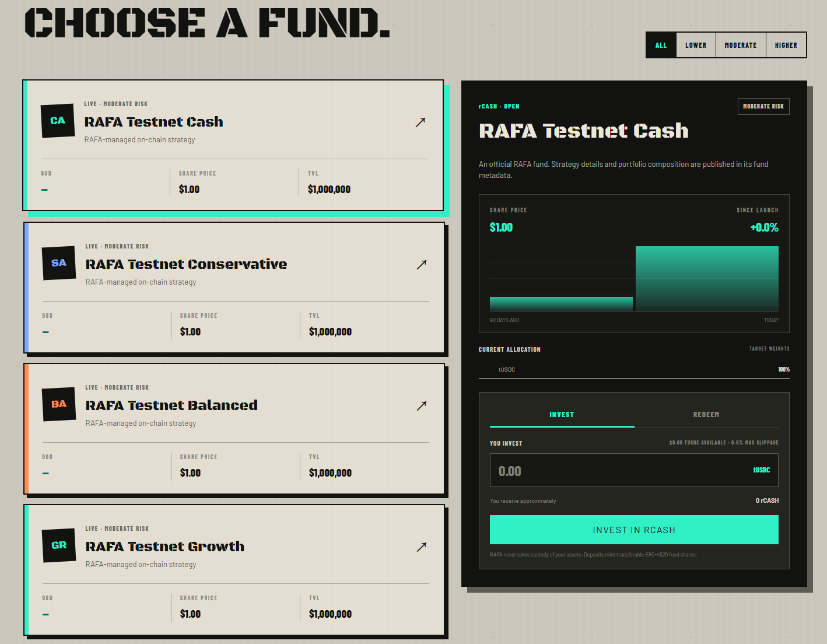Click the $1.00 share price in the detail chart
Image resolution: width=827 pixels, height=644 pixels.
tap(501, 228)
